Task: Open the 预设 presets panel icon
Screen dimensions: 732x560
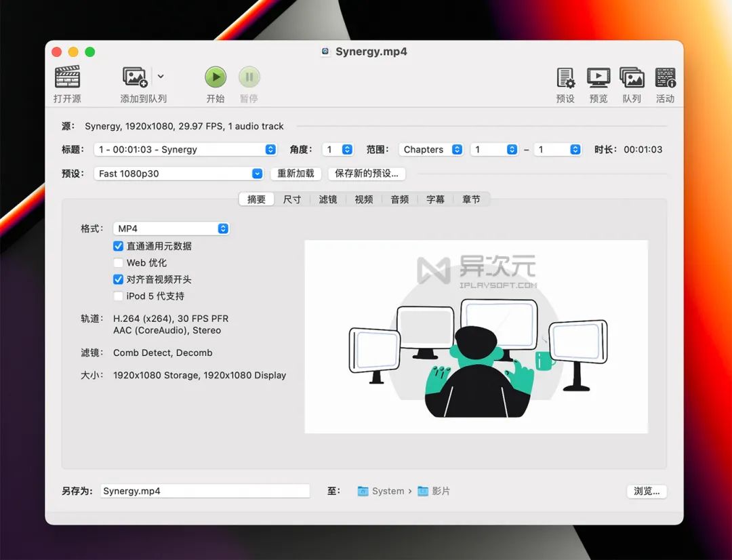Action: 565,77
